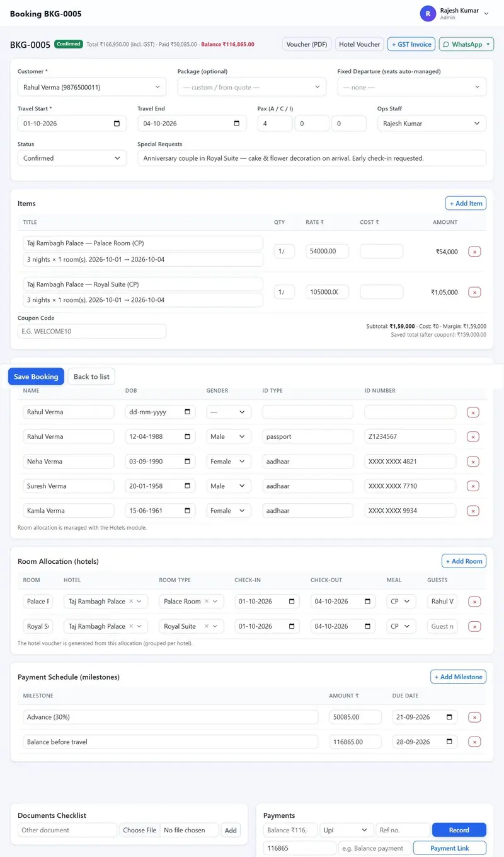Open the Hotel Voucher
This screenshot has width=504, height=857.
coord(360,44)
